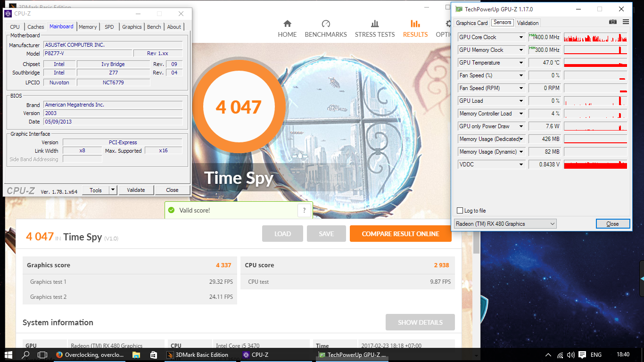The image size is (644, 362).
Task: Click the taskbar search magnifier icon
Action: [26, 355]
